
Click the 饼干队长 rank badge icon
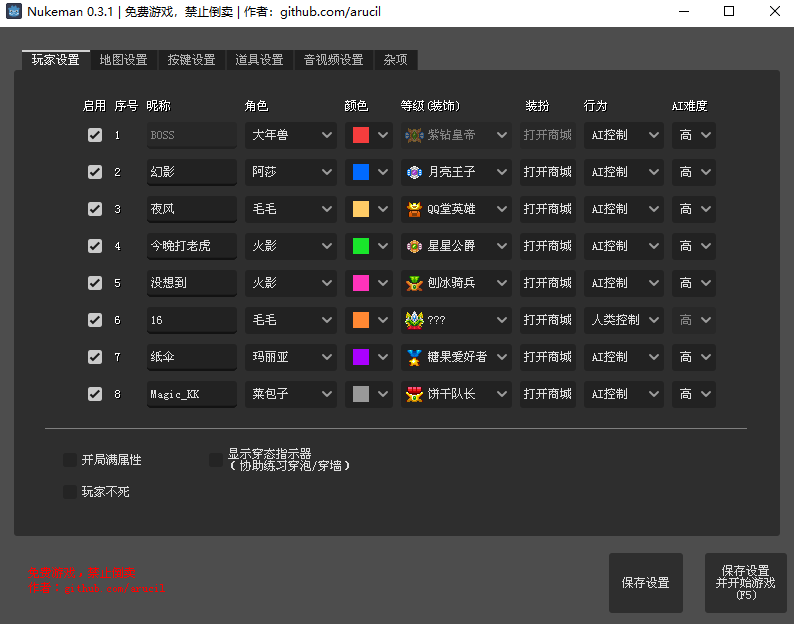tap(414, 394)
